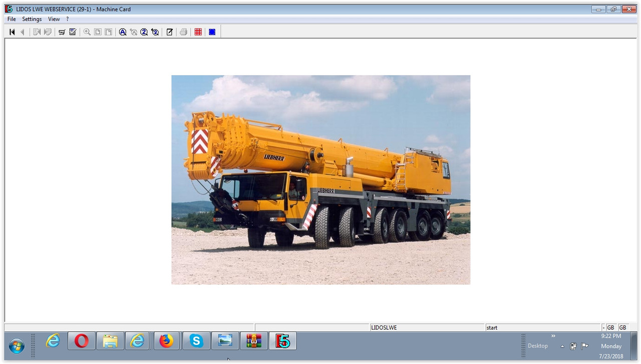Click the first 'GB' status bar indicator
Screen dimensions: 641x364
[610, 327]
